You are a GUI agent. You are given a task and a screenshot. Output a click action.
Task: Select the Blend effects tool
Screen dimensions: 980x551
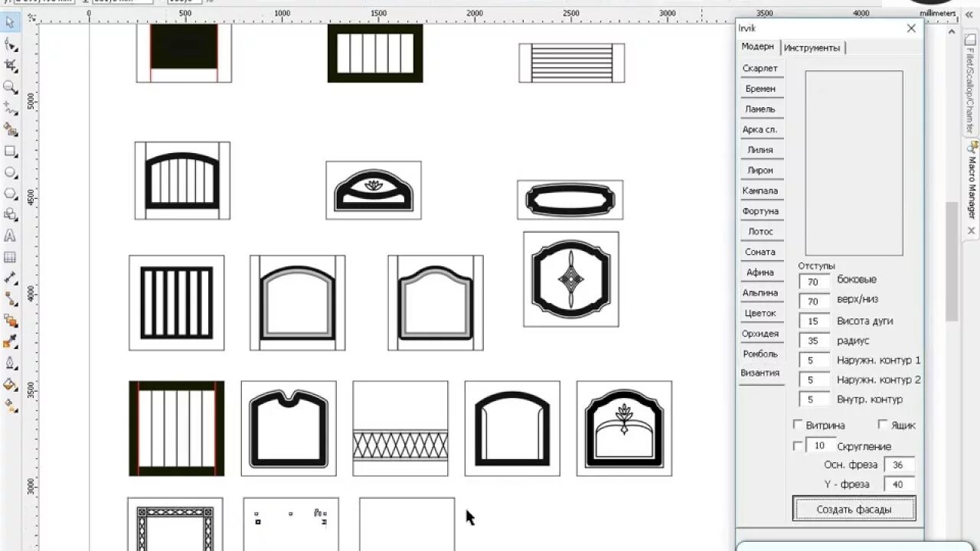pos(10,321)
